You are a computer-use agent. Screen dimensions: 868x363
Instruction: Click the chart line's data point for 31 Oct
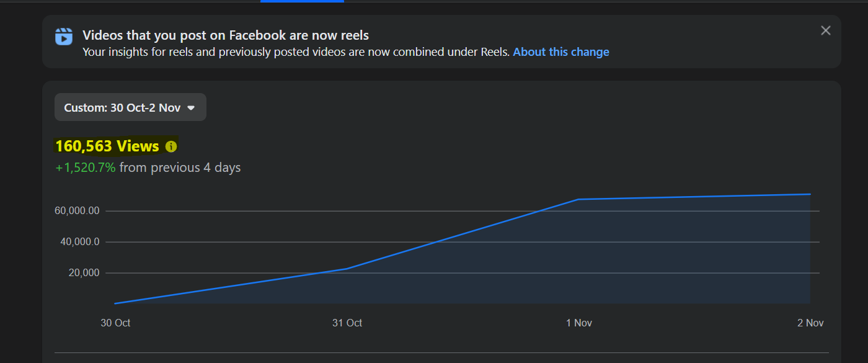pyautogui.click(x=347, y=269)
